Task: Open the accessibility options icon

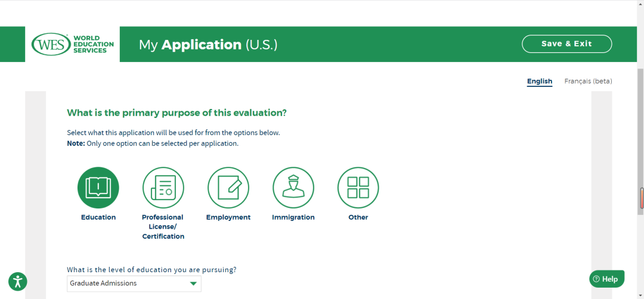Action: 18,281
